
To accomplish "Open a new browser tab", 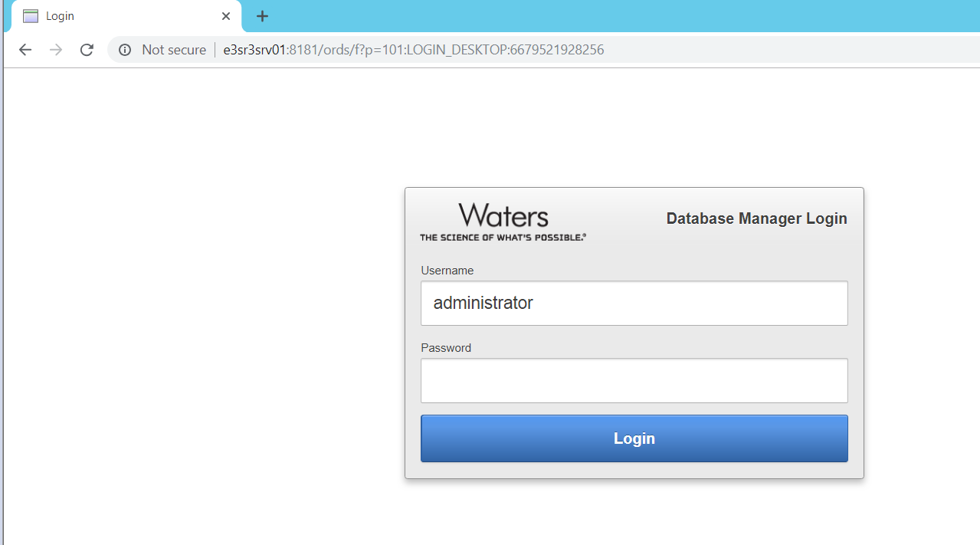I will click(262, 16).
